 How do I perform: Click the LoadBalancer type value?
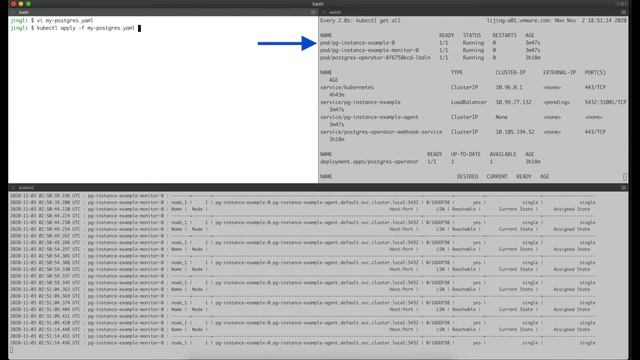click(469, 102)
